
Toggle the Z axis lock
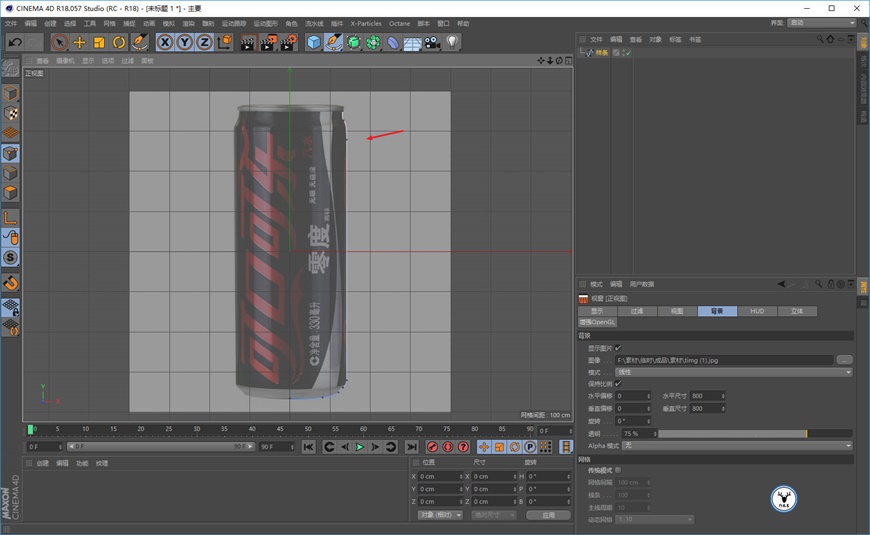pos(205,42)
